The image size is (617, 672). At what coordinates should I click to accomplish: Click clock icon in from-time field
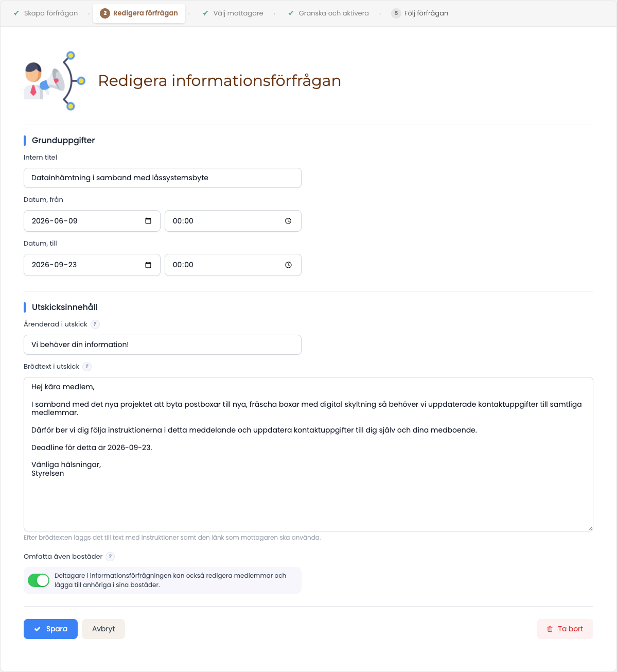288,221
